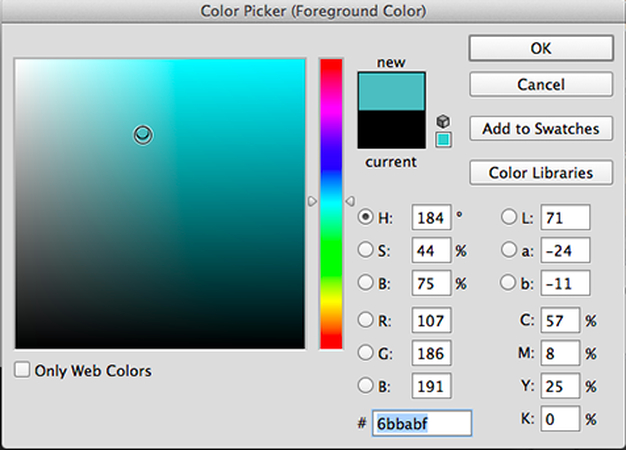626x450 pixels.
Task: Click the left hue slider arrow
Action: [312, 201]
